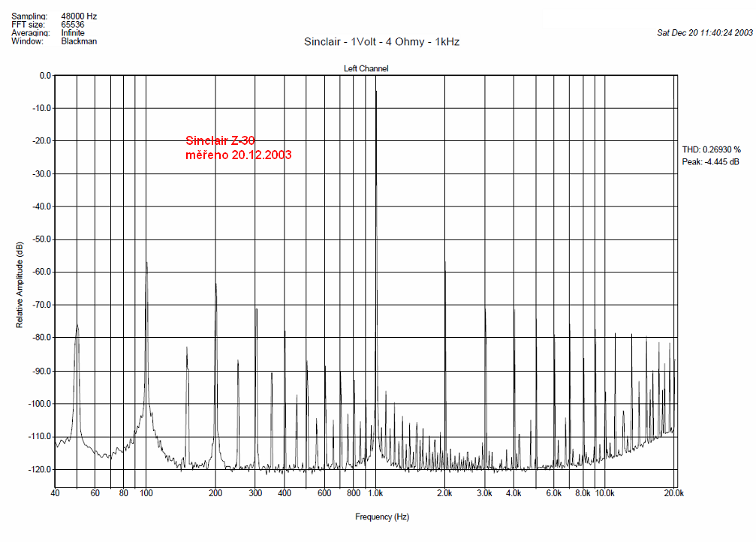This screenshot has width=756, height=542.
Task: Click the '1.0k' frequency axis tick
Action: (375, 493)
